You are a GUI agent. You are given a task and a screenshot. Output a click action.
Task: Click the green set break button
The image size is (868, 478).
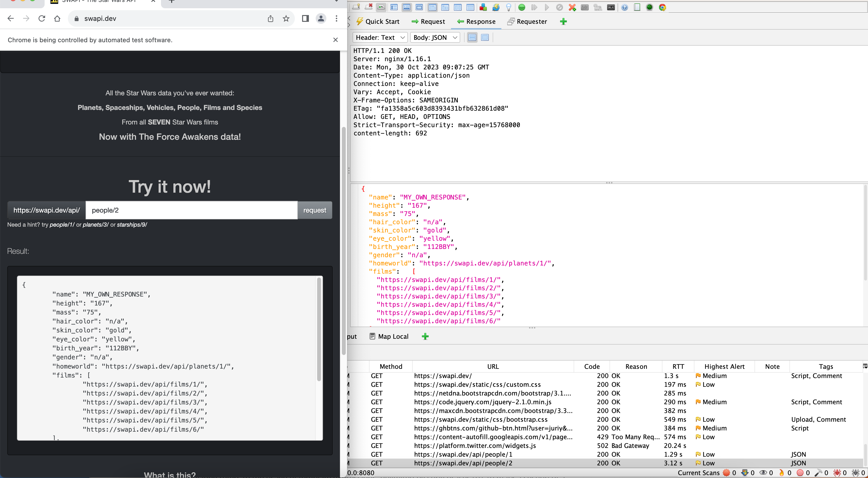[522, 8]
